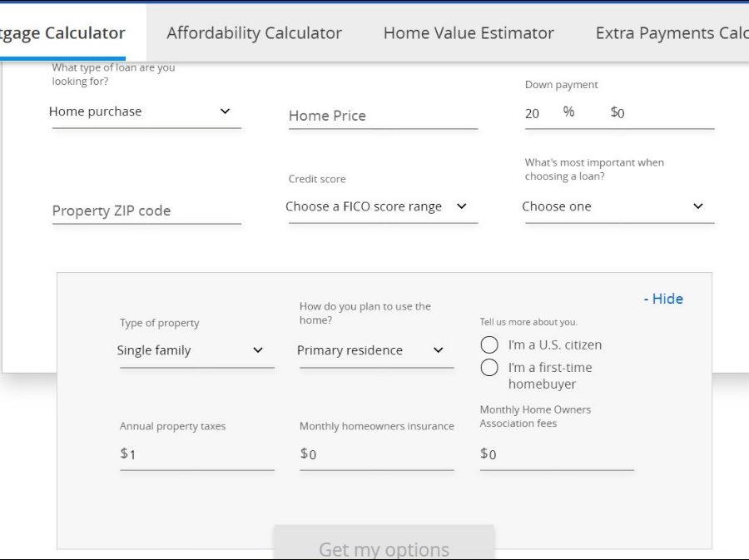Viewport: 749px width, 560px height.
Task: Open the Affordability Calculator tab
Action: tap(254, 33)
